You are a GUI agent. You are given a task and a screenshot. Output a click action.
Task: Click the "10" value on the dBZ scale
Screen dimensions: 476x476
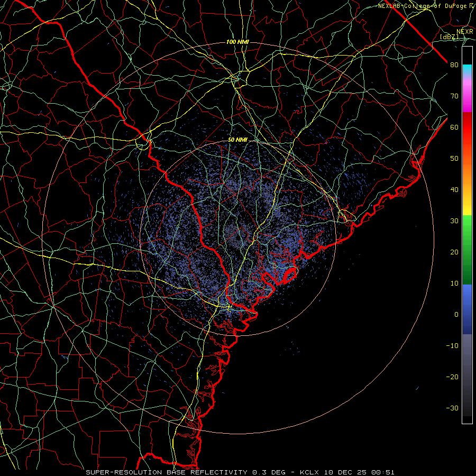point(454,283)
